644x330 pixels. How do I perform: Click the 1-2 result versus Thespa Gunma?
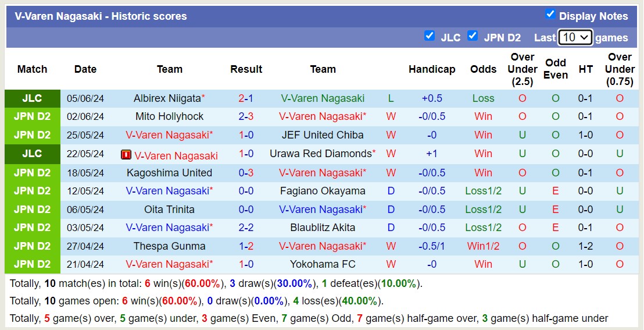tap(246, 246)
